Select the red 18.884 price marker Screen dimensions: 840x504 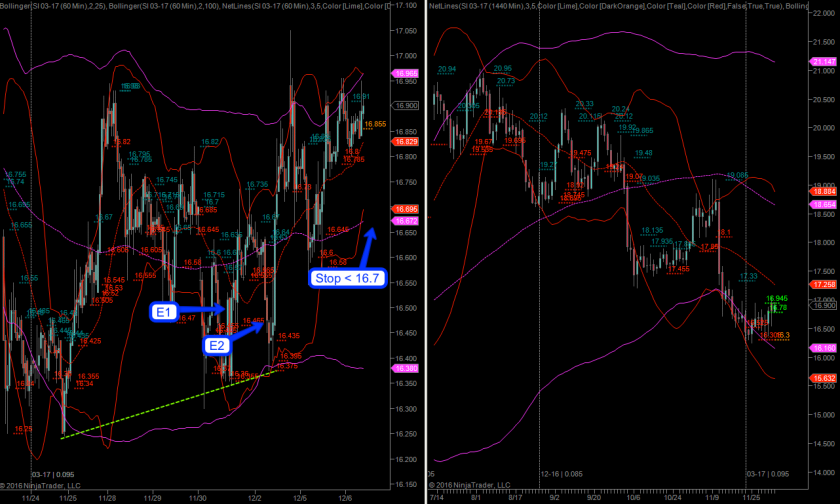click(x=823, y=192)
